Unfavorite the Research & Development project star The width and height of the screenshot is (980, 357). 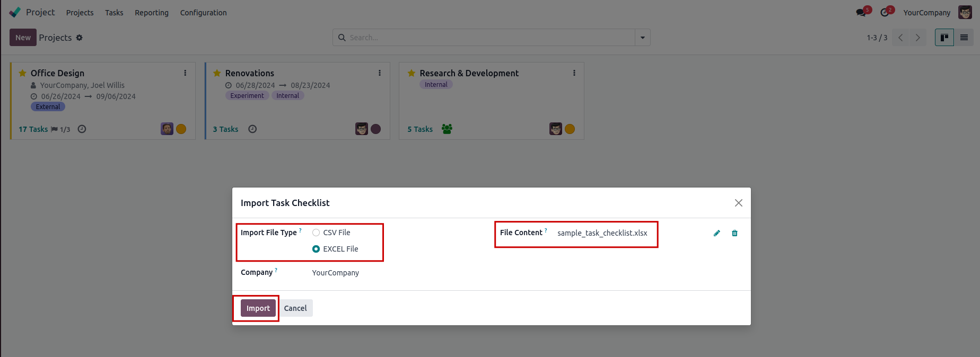412,73
